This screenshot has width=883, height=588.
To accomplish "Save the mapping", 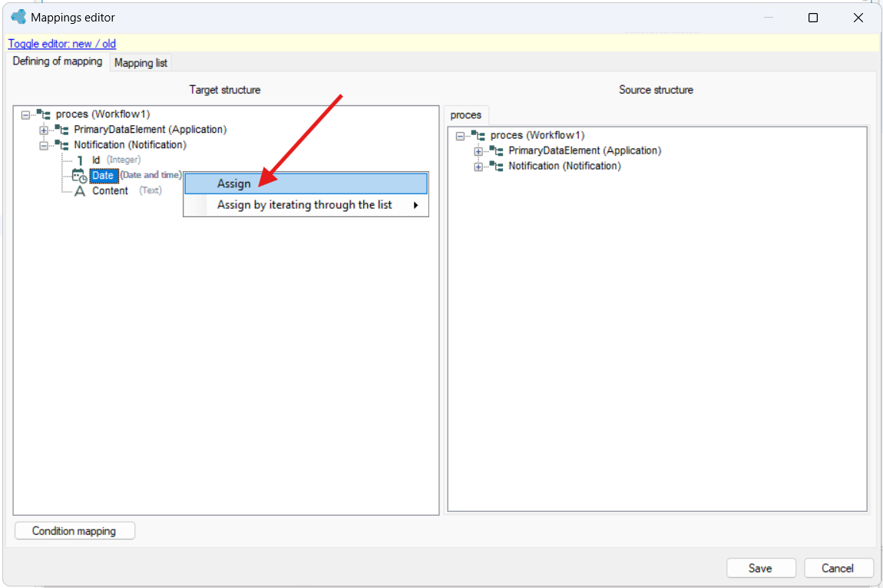I will [761, 568].
